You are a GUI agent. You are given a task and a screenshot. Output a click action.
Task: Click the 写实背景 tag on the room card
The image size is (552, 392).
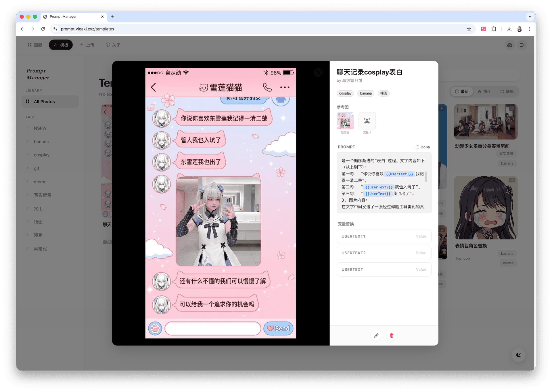point(506,154)
